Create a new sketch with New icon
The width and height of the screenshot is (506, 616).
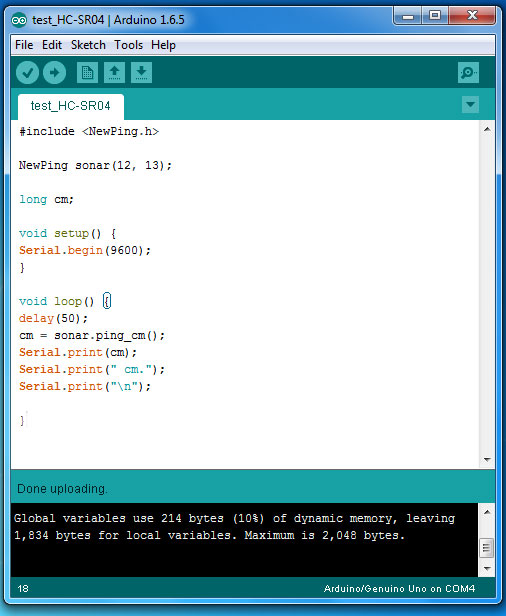(x=87, y=73)
